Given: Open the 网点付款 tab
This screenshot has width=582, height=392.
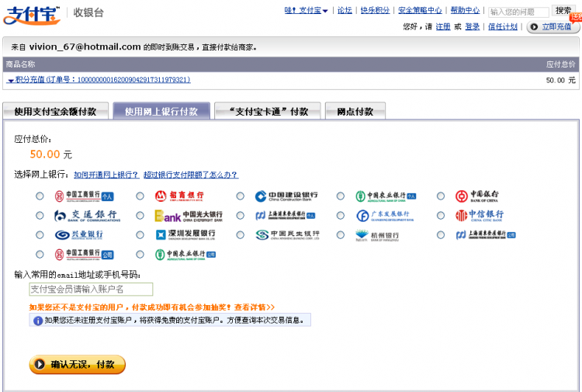Looking at the screenshot, I should tap(355, 111).
